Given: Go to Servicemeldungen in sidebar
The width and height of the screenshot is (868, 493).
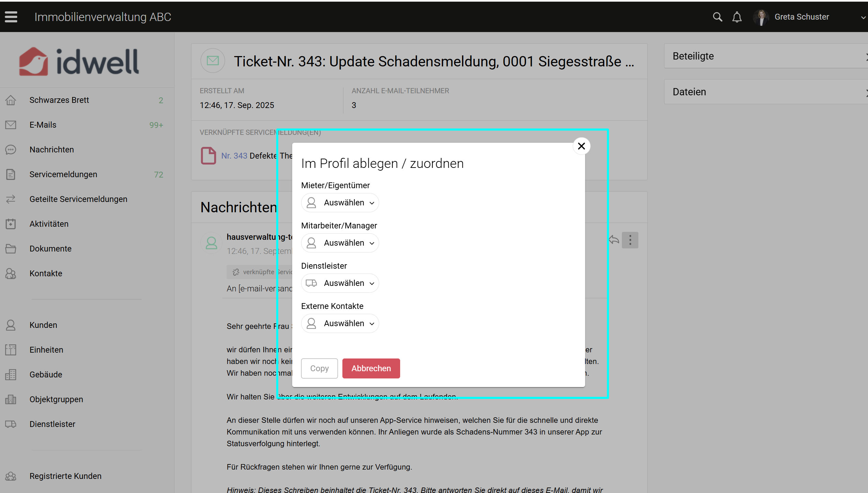Looking at the screenshot, I should point(63,174).
